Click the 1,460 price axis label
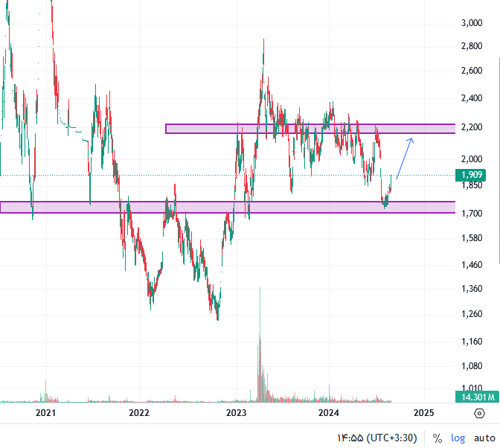Screen dimensions: 500x448 (472, 265)
